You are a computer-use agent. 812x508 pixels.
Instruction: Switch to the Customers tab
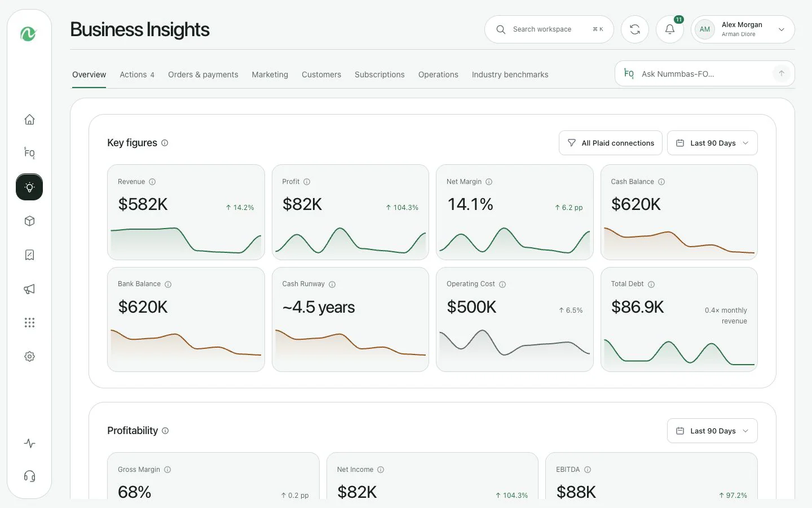321,75
